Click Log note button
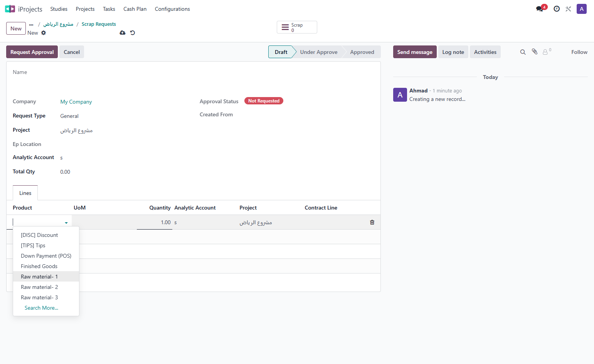The image size is (594, 364). click(453, 52)
